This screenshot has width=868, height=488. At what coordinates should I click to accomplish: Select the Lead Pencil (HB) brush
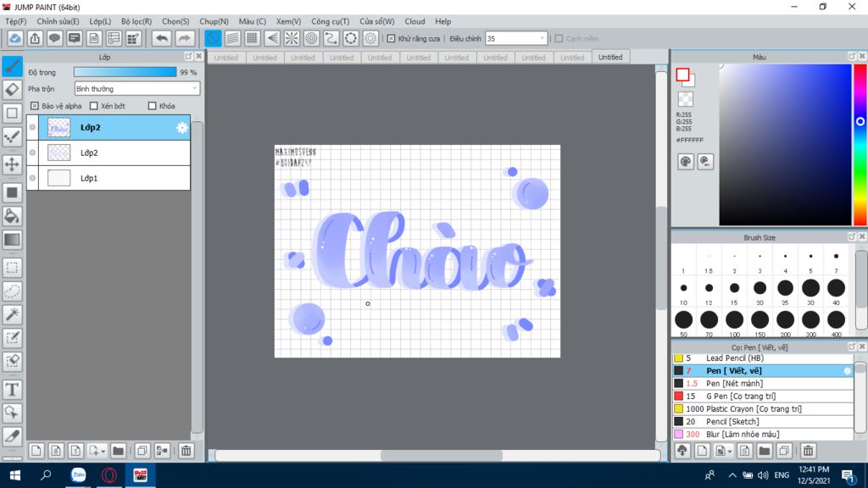[763, 358]
